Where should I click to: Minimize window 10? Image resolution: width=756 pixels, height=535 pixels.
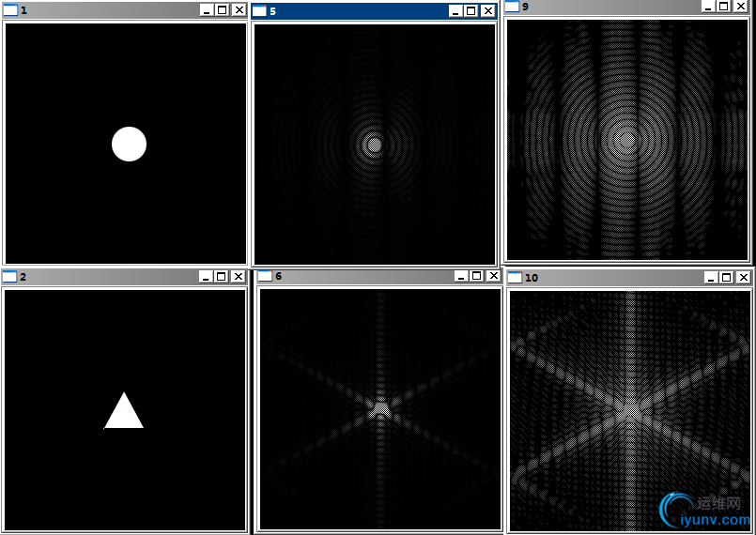tap(711, 278)
